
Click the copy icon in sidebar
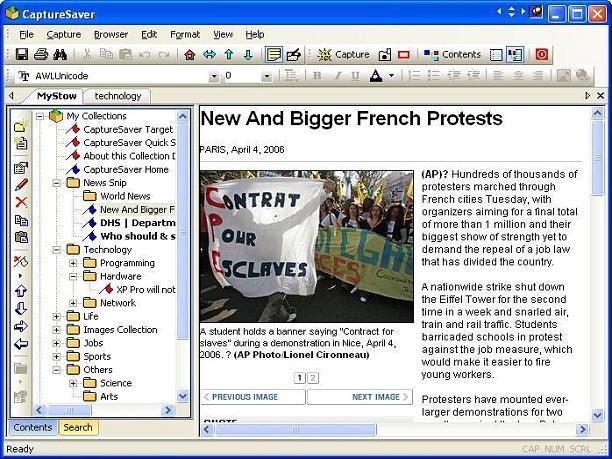coord(21,221)
